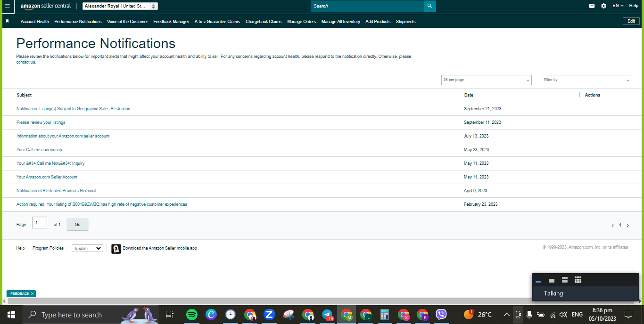
Task: Open Manage Orders menu item
Action: pos(302,22)
